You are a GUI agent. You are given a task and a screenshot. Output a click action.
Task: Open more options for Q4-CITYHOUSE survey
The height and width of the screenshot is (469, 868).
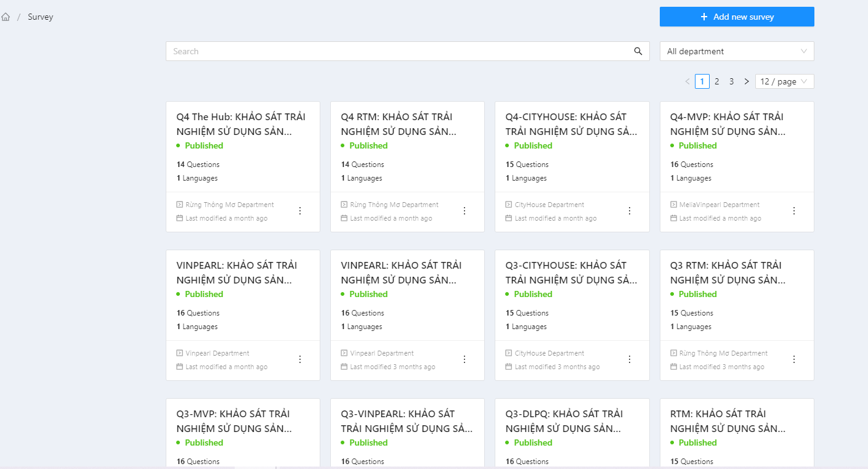(x=630, y=211)
